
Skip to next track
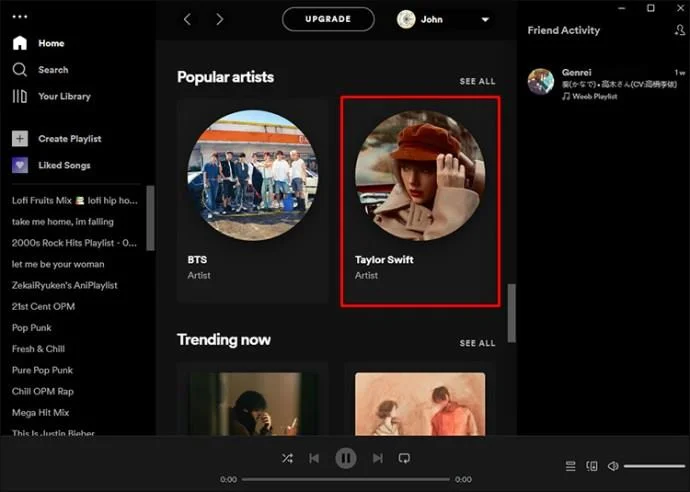click(378, 459)
